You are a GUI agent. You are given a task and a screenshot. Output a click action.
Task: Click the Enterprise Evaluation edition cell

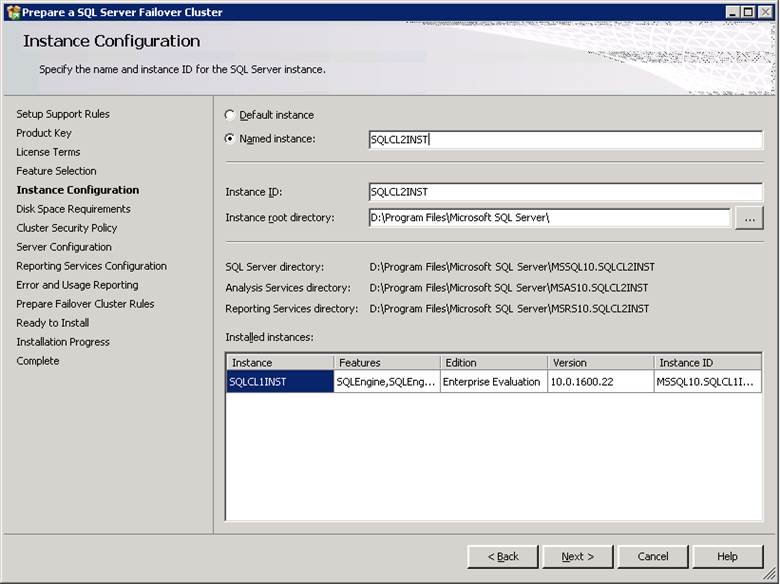coord(494,382)
